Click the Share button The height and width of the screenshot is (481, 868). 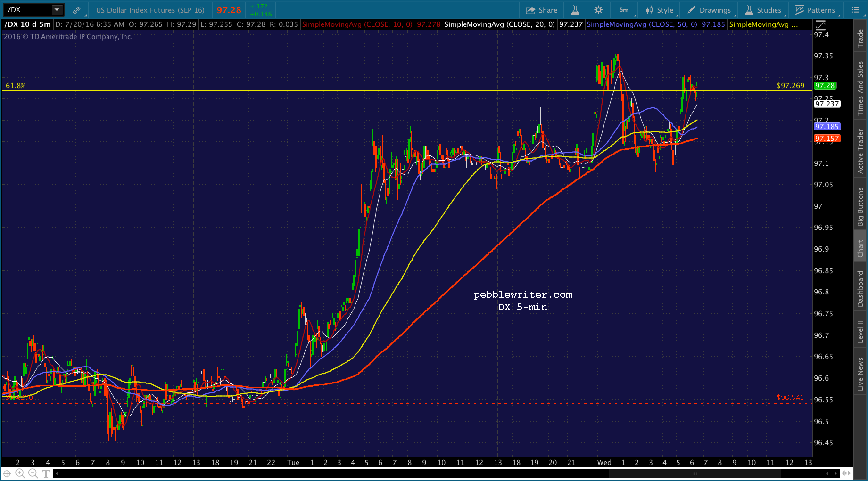[541, 10]
